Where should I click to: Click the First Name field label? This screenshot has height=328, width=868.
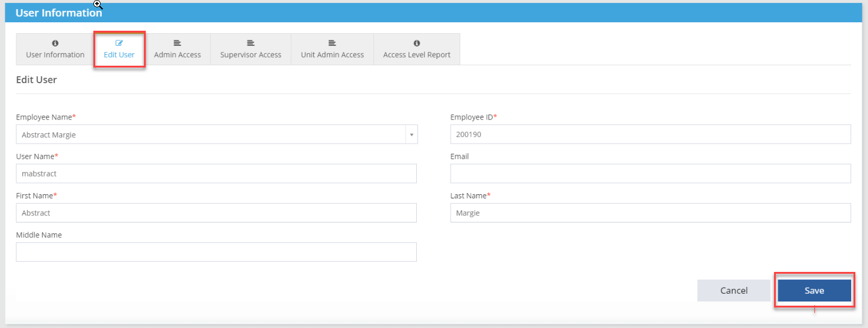(x=36, y=195)
